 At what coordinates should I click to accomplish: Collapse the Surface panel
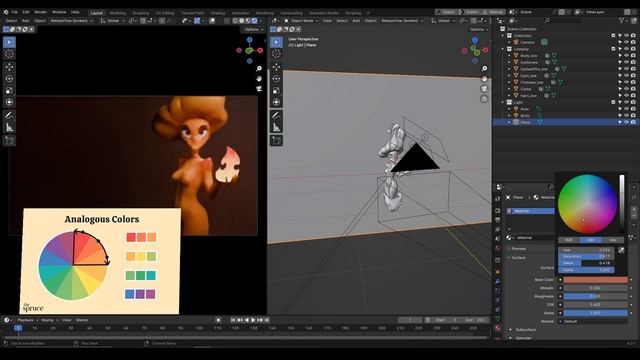[518, 258]
